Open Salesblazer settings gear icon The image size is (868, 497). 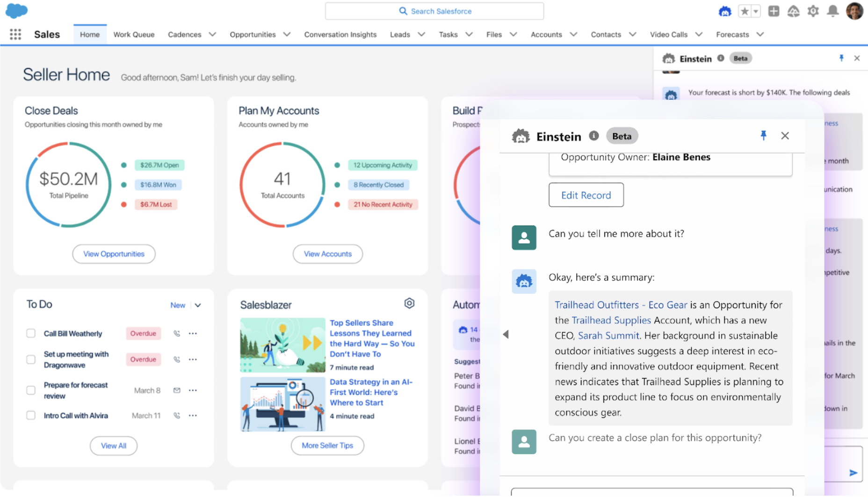[x=409, y=304]
